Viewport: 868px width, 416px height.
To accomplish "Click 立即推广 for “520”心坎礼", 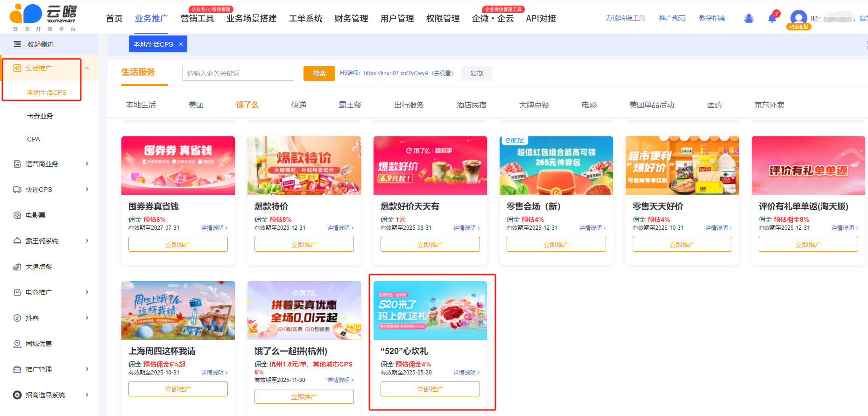I will click(x=430, y=389).
